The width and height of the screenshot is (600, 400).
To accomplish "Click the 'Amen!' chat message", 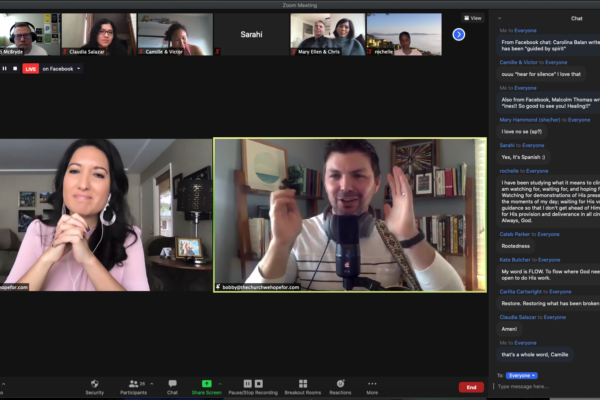I will (x=509, y=329).
